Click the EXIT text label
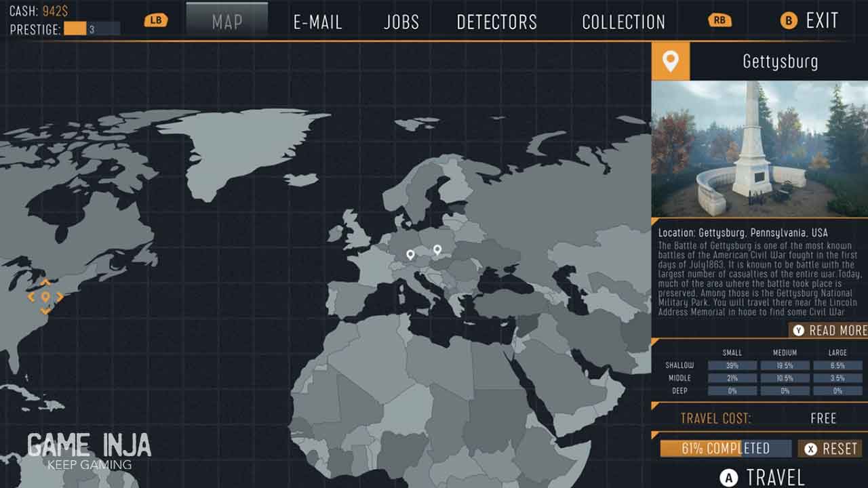This screenshot has height=488, width=868. pyautogui.click(x=822, y=21)
